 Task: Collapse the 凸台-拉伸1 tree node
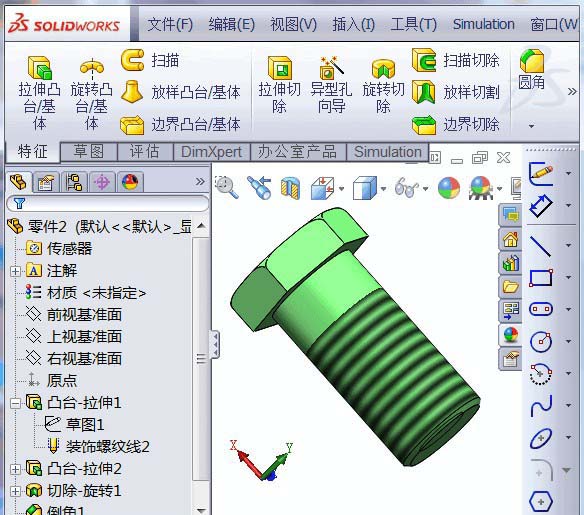click(15, 403)
